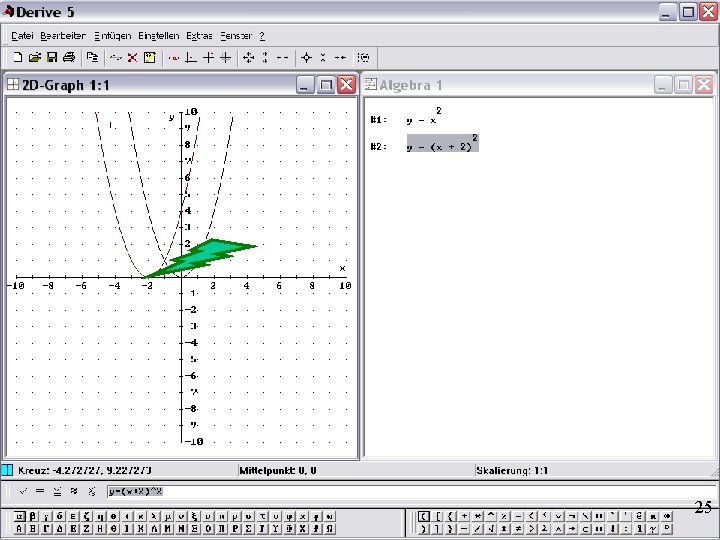
Task: Click the Print icon in toolbar
Action: (x=69, y=57)
